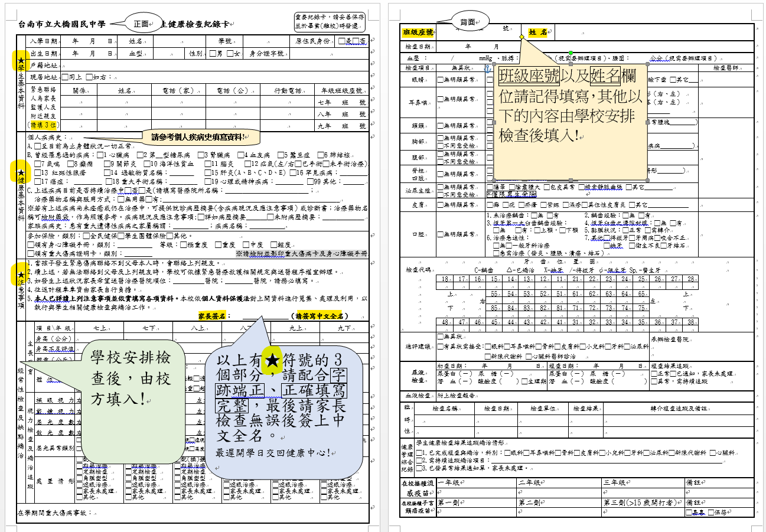
Task: Select the 請參考個人疾病史填寫資料 callout
Action: [201, 137]
